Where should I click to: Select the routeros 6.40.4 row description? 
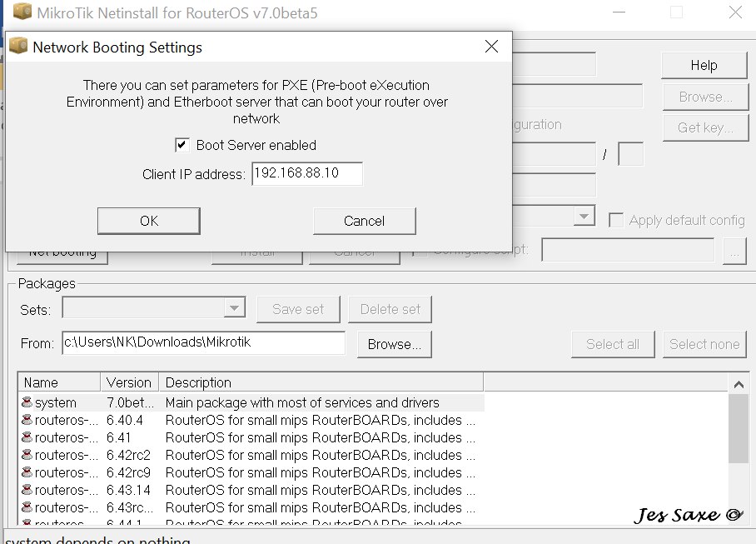pos(321,420)
